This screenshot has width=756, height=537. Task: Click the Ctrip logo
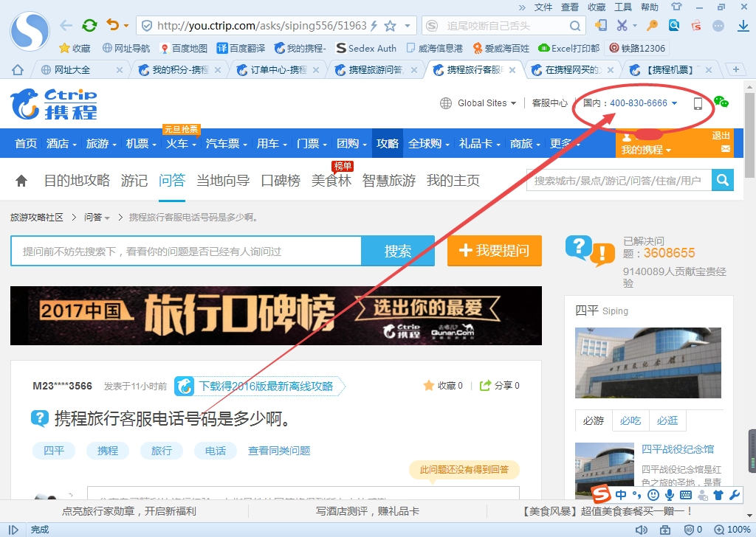pyautogui.click(x=53, y=103)
